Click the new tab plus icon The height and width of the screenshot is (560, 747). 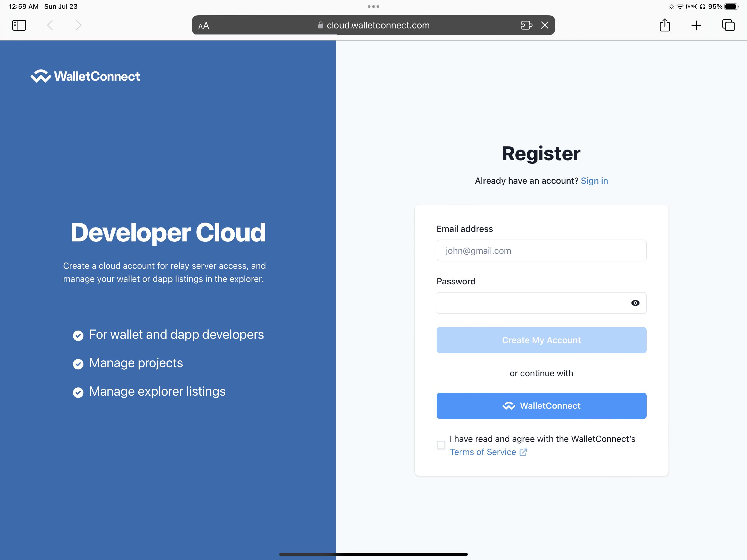696,25
